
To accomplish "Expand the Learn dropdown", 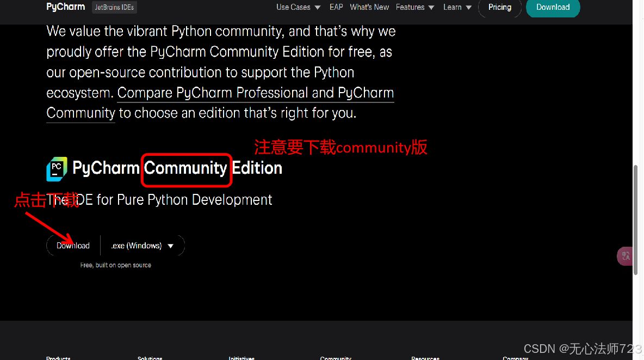I will click(x=457, y=8).
